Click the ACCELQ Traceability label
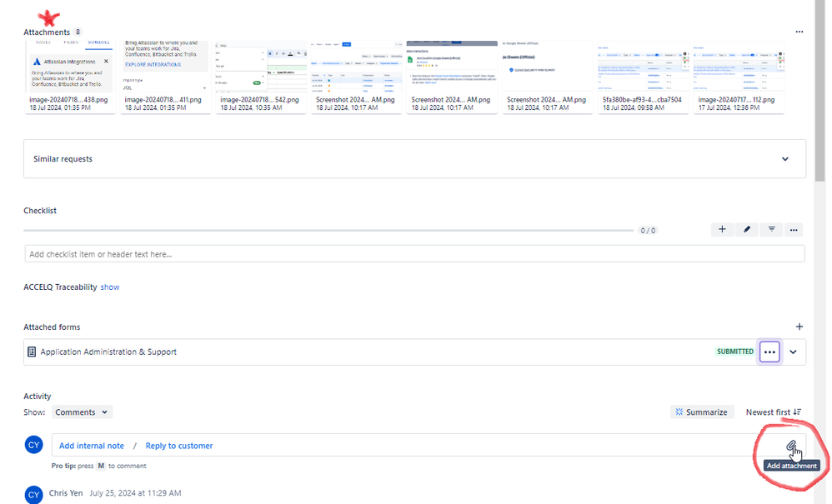Image resolution: width=832 pixels, height=504 pixels. tap(60, 287)
